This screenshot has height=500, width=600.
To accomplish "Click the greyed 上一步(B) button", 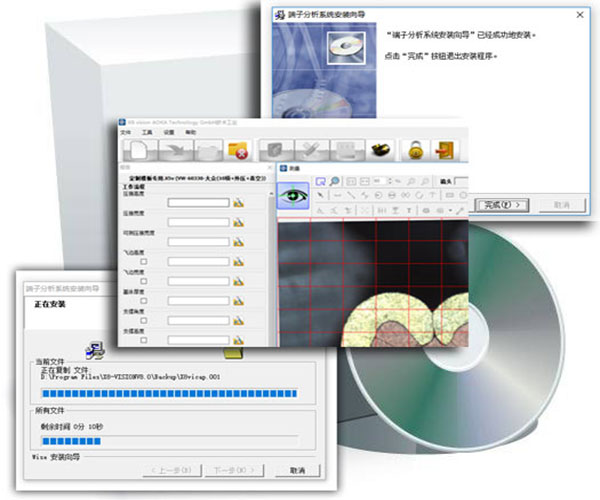I will (172, 470).
